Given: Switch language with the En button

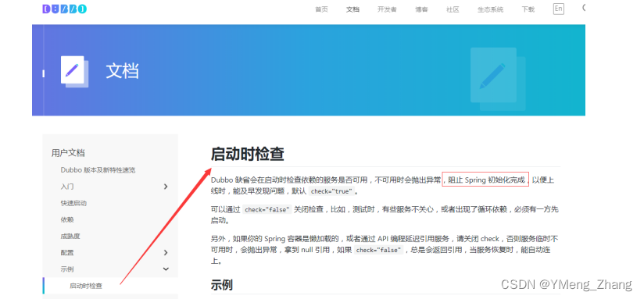Looking at the screenshot, I should click(x=559, y=9).
